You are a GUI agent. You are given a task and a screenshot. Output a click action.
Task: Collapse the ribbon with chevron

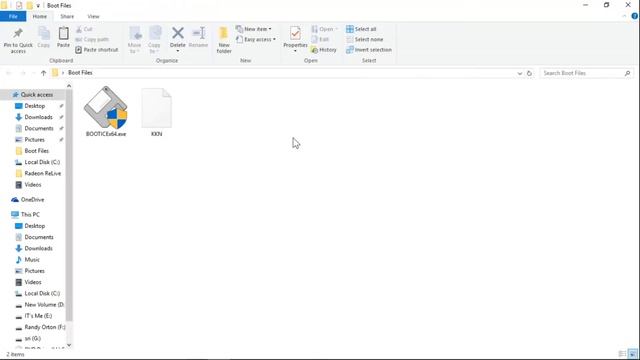tap(624, 16)
